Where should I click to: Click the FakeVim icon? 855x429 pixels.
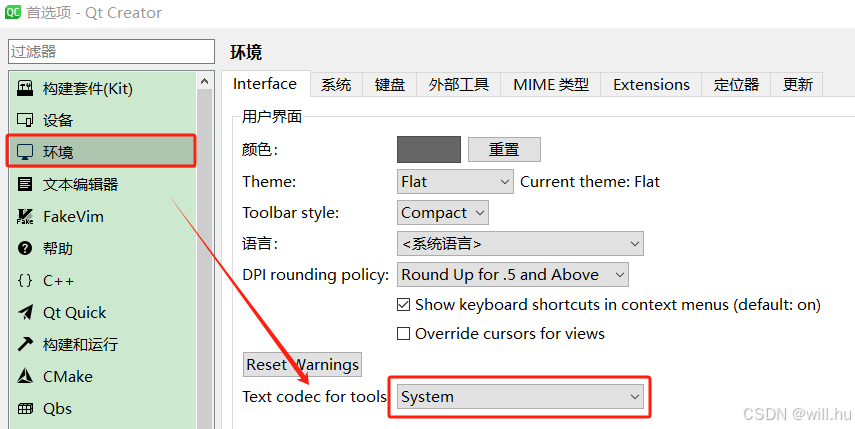coord(25,216)
